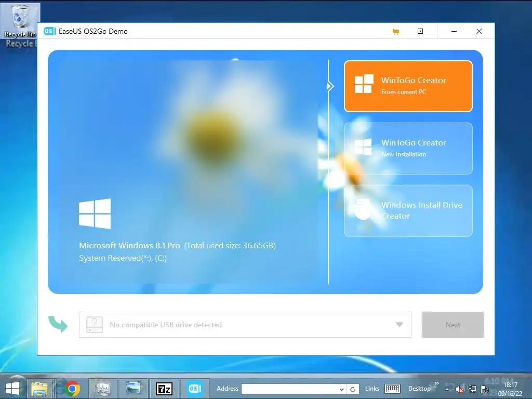The image size is (532, 399).
Task: Click the grayed-out Next button
Action: (453, 325)
